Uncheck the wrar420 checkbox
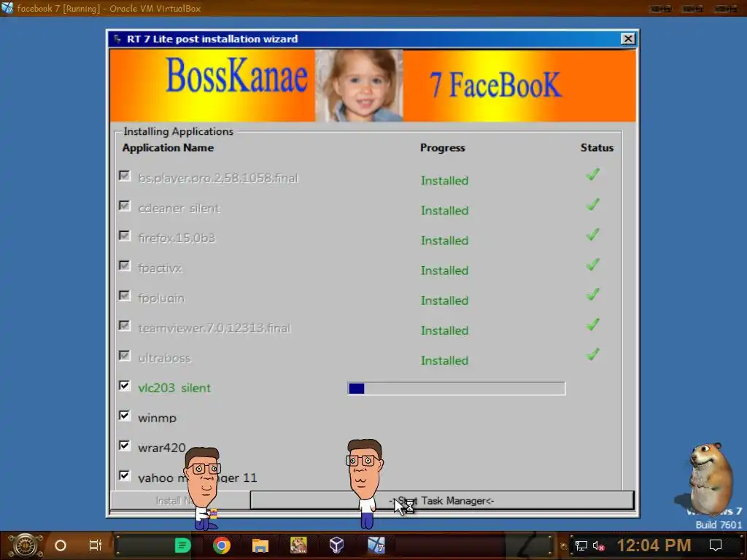This screenshot has height=560, width=747. click(125, 446)
